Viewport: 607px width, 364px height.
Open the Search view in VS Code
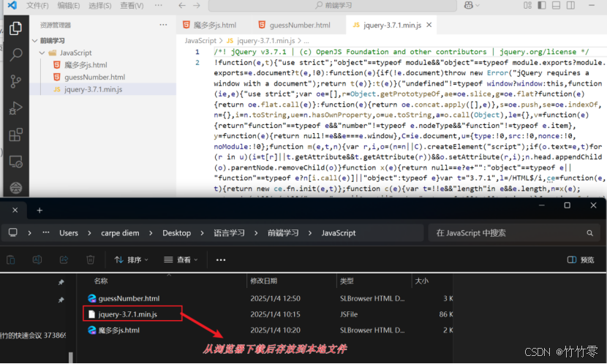15,55
